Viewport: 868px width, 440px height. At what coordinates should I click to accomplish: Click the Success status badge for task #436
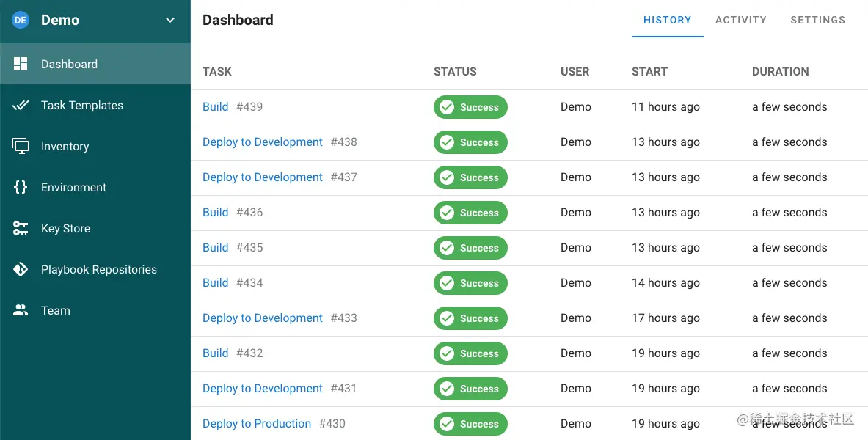(470, 213)
